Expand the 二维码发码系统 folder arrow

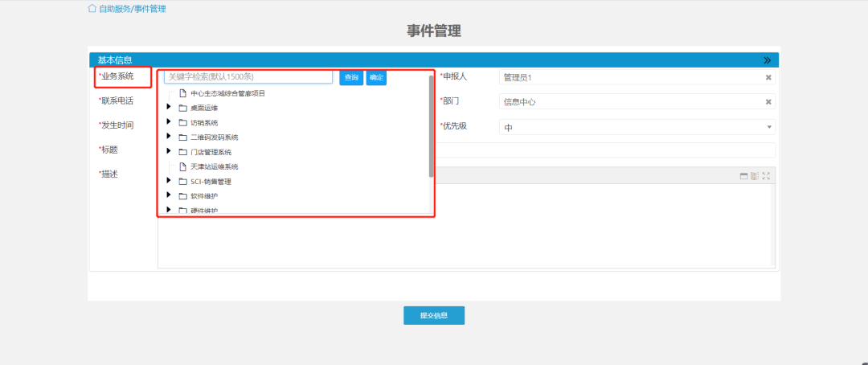(x=169, y=137)
